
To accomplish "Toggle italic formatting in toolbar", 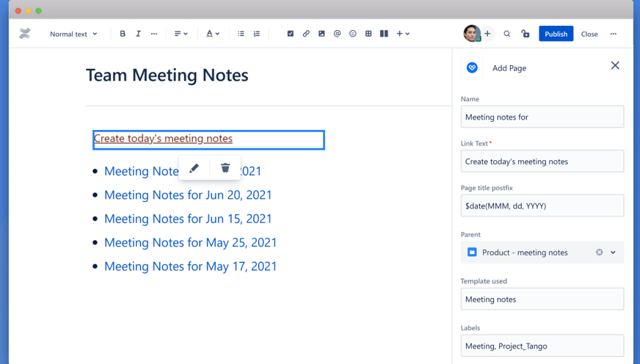I will [139, 34].
